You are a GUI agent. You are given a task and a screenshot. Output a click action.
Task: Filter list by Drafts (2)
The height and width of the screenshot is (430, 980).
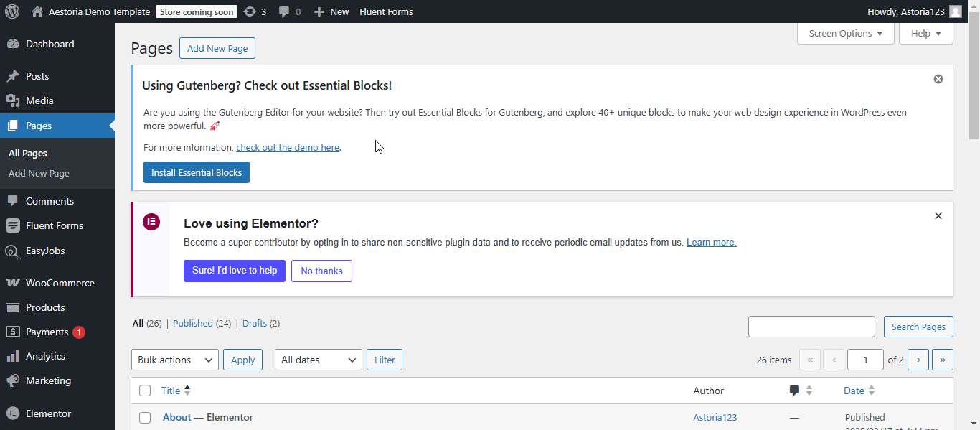click(261, 324)
